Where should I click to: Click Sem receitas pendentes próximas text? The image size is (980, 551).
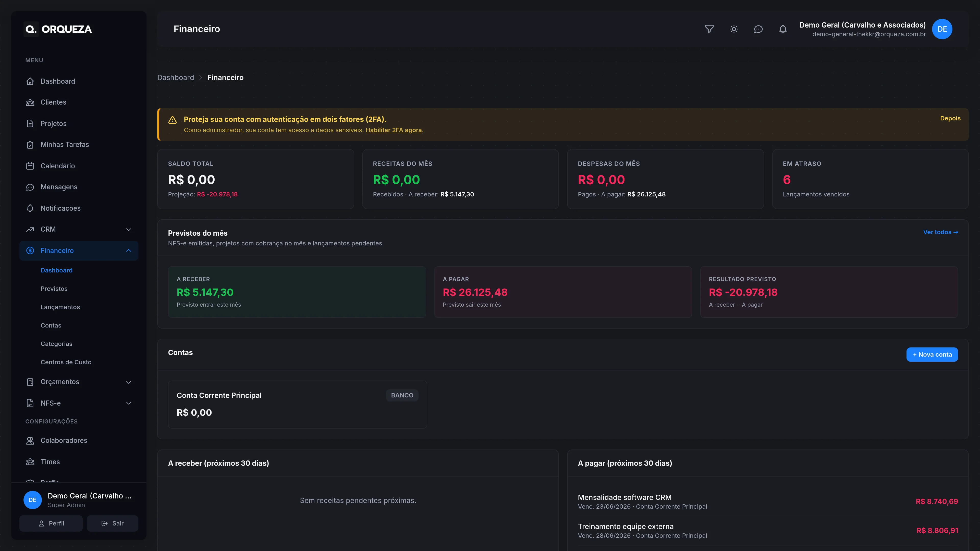tap(358, 500)
